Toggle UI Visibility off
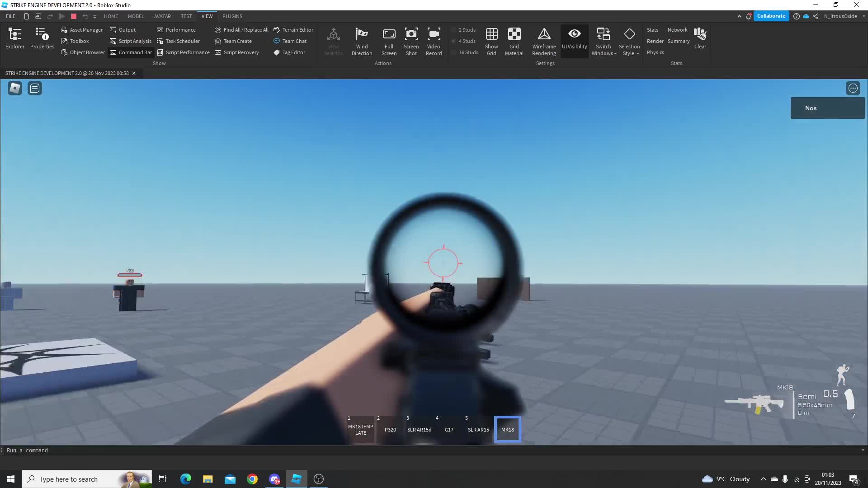868x488 pixels. (574, 41)
